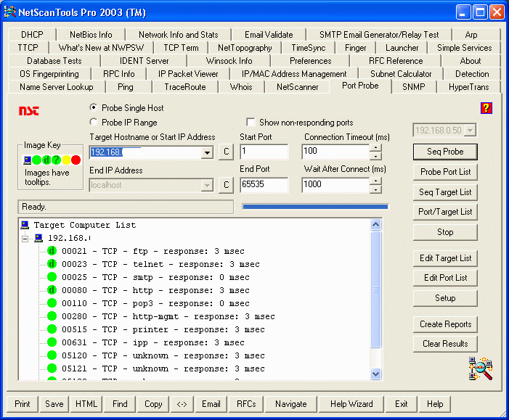Screen dimensions: 509x420
Task: Click the computer icon in Image Key
Action: pos(28,160)
